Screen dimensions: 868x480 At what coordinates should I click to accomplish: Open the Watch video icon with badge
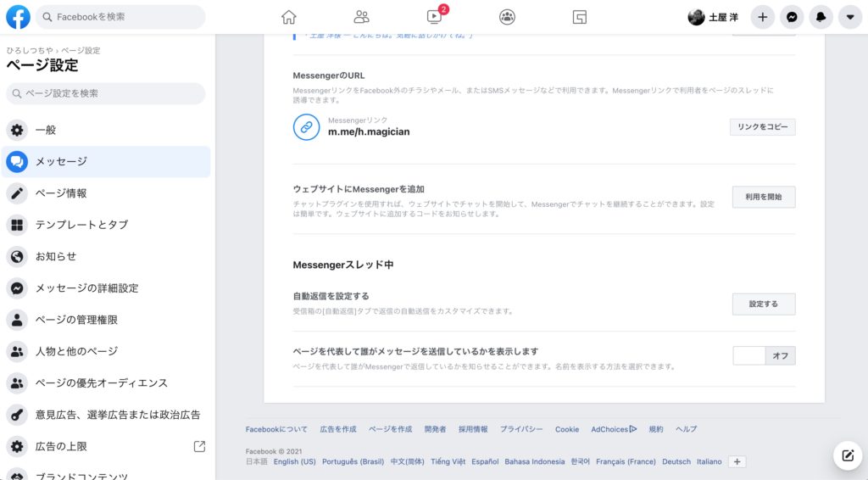(435, 17)
